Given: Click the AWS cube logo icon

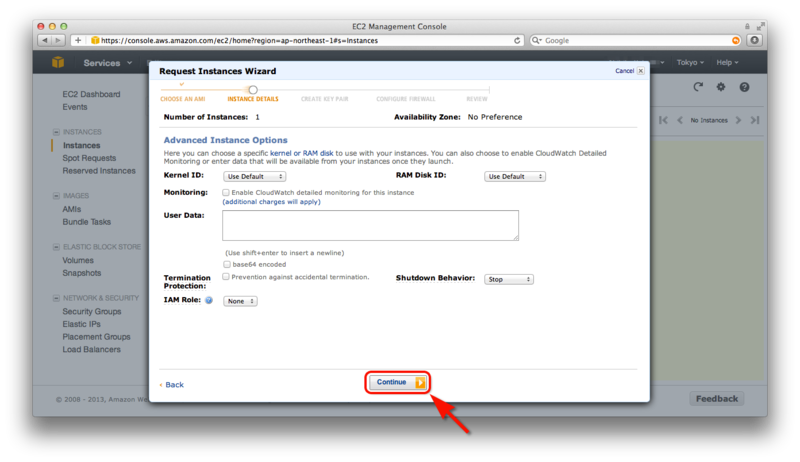Looking at the screenshot, I should [x=58, y=62].
